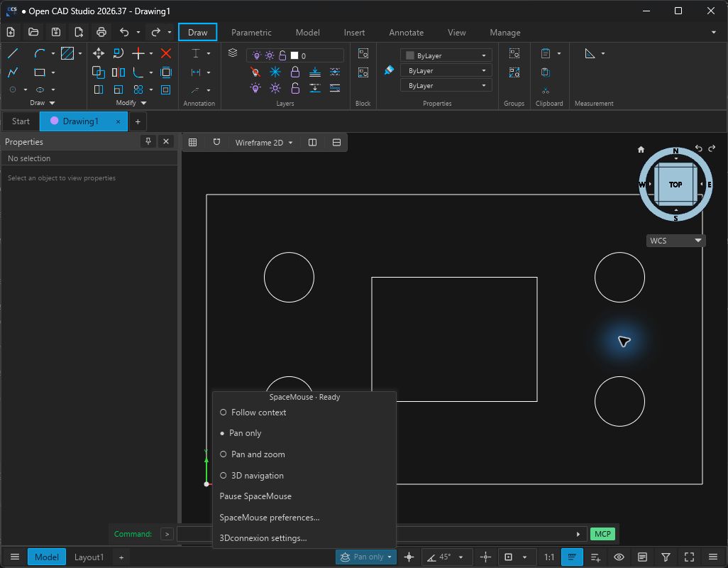728x568 pixels.
Task: Select the Rectangle tool
Action: (40, 72)
